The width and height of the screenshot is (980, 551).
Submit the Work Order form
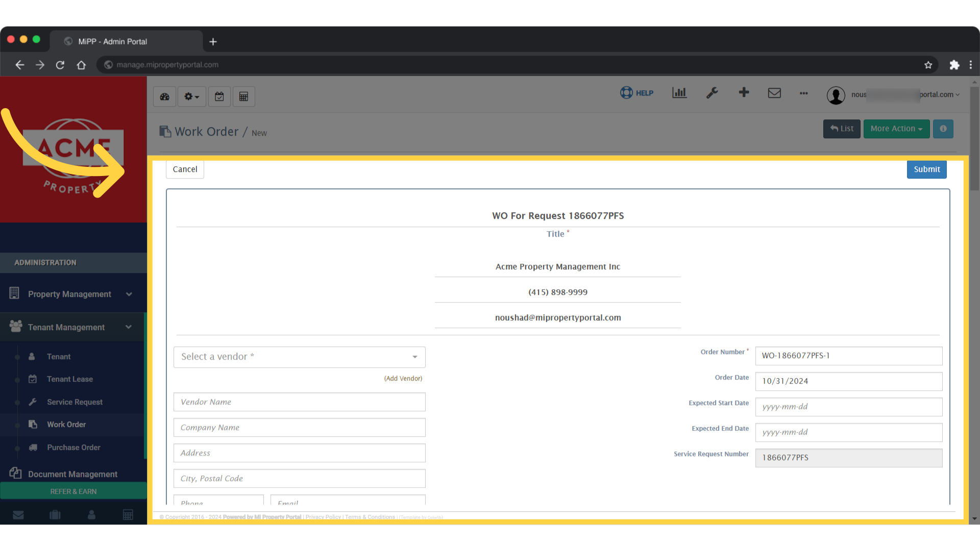click(926, 169)
